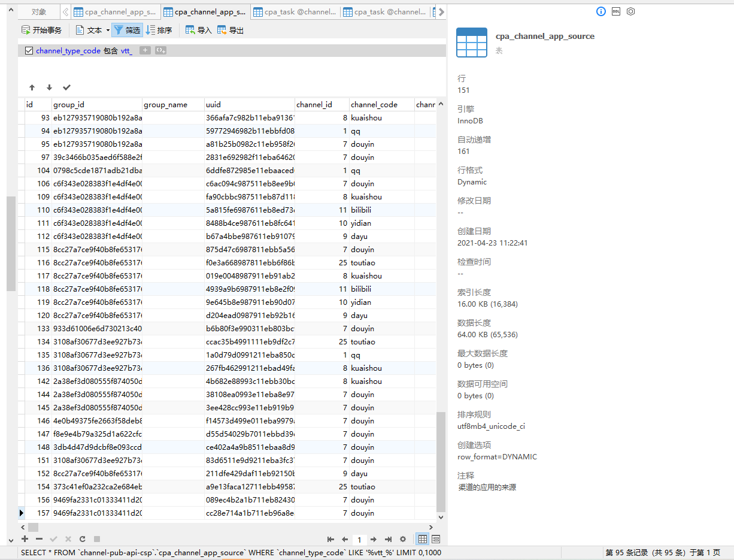734x560 pixels.
Task: Go to the next page
Action: [374, 539]
